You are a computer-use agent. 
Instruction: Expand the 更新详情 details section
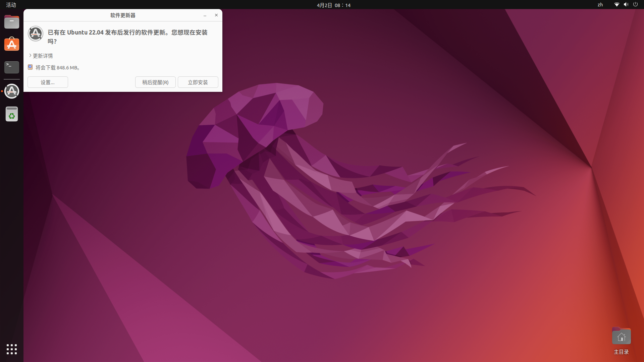point(41,56)
